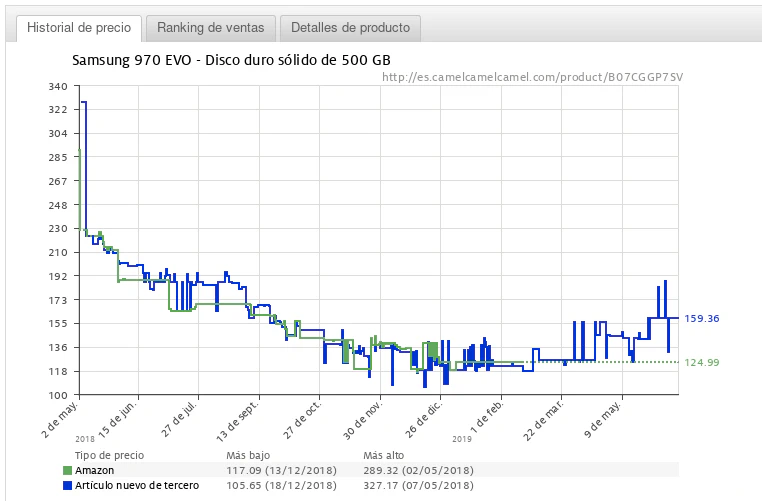Viewport: 762px width, 501px height.
Task: Click the blue 159.36 current price label
Action: tap(702, 318)
